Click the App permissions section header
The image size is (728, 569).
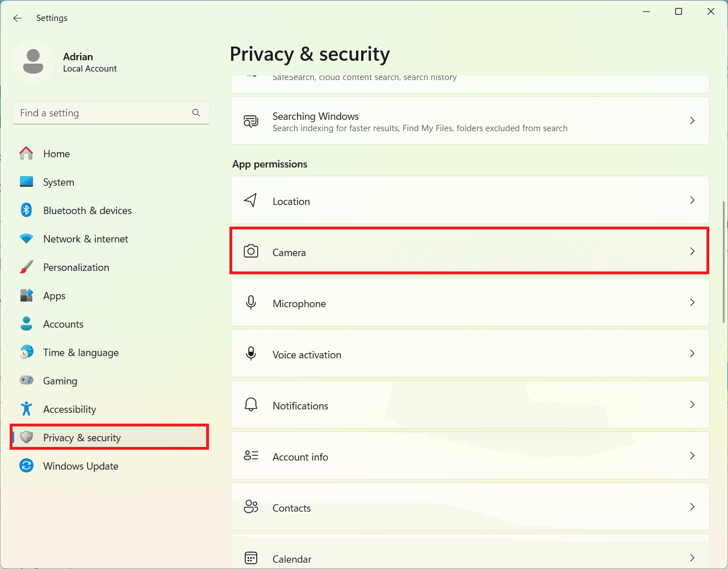(270, 164)
